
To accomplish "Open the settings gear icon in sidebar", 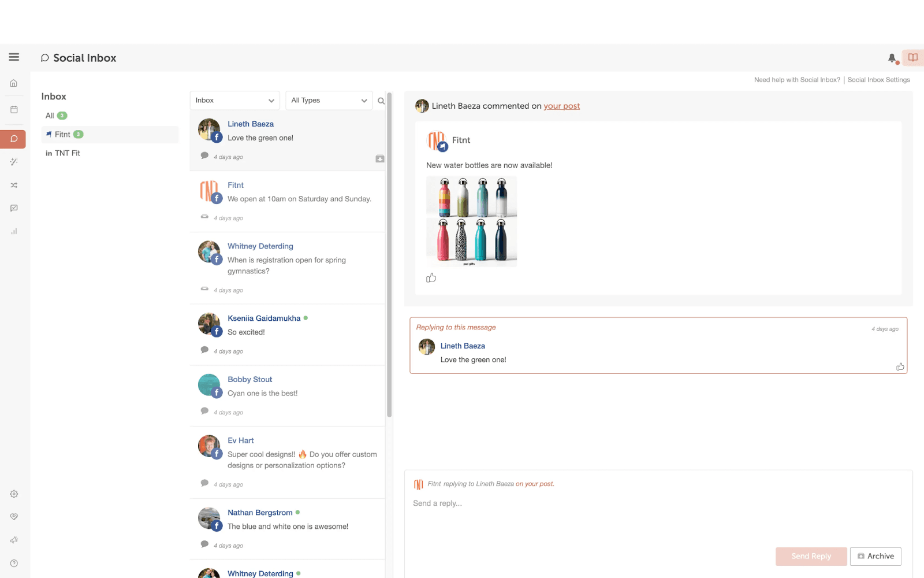I will click(14, 494).
